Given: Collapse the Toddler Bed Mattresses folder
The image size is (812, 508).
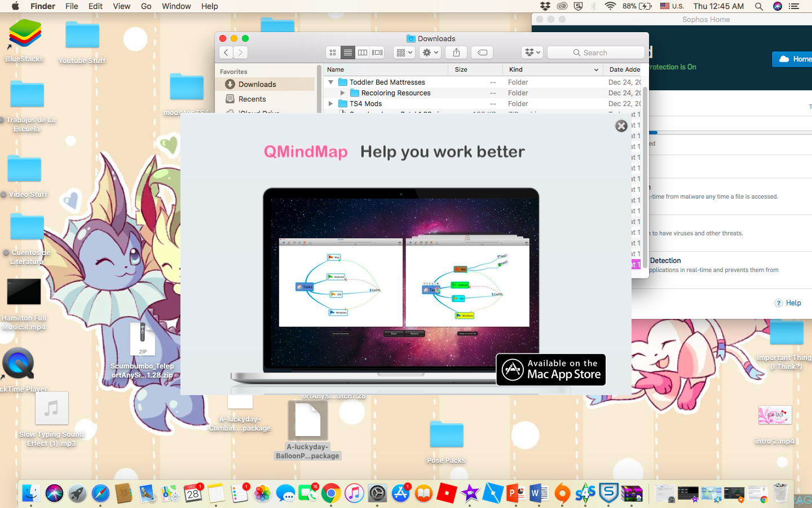Looking at the screenshot, I should click(x=331, y=82).
